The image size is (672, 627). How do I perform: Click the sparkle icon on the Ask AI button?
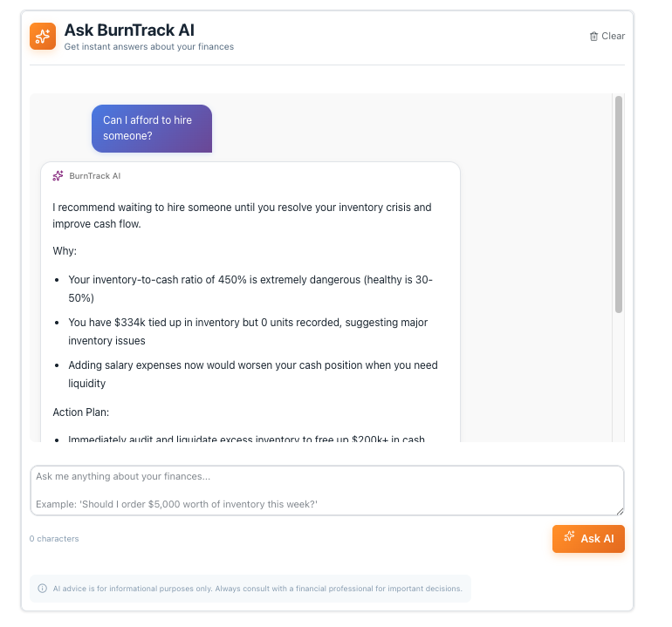[569, 538]
